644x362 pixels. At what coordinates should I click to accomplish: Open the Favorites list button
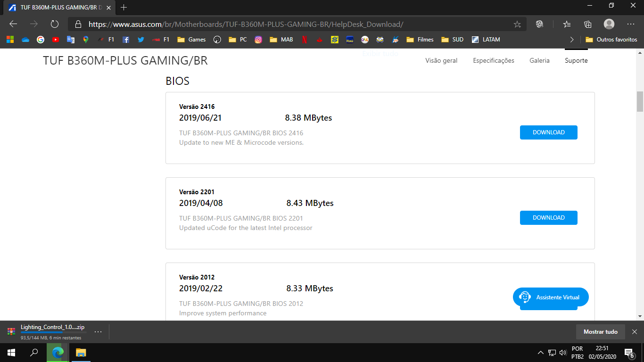pyautogui.click(x=567, y=24)
